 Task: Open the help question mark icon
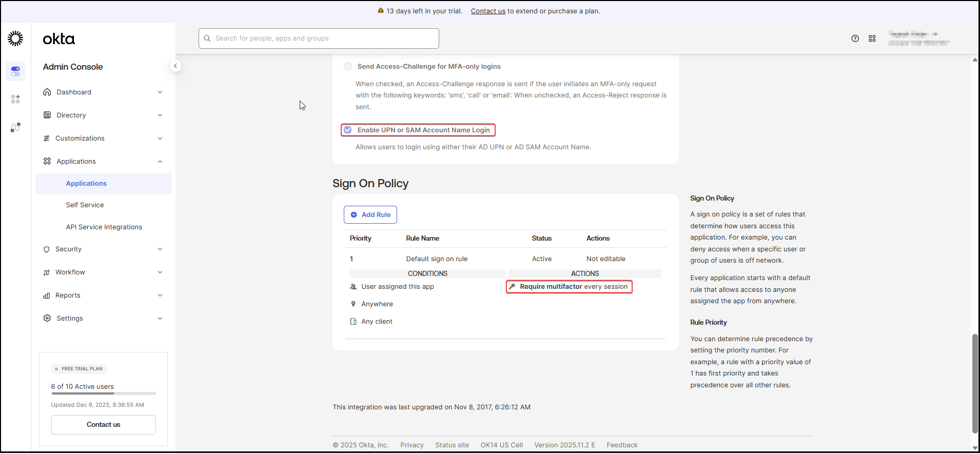tap(855, 38)
